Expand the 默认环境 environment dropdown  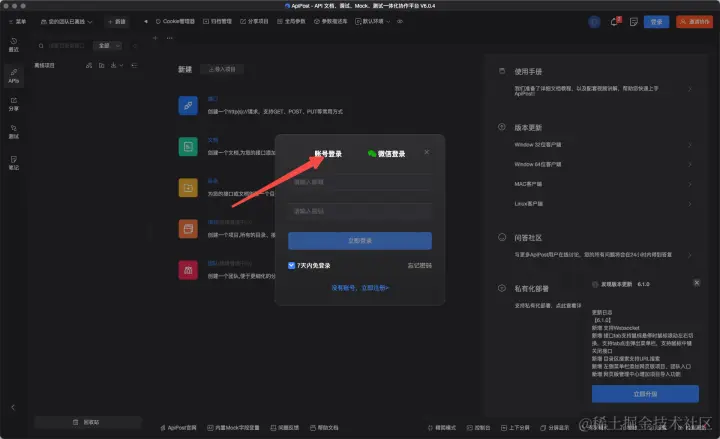pos(372,22)
